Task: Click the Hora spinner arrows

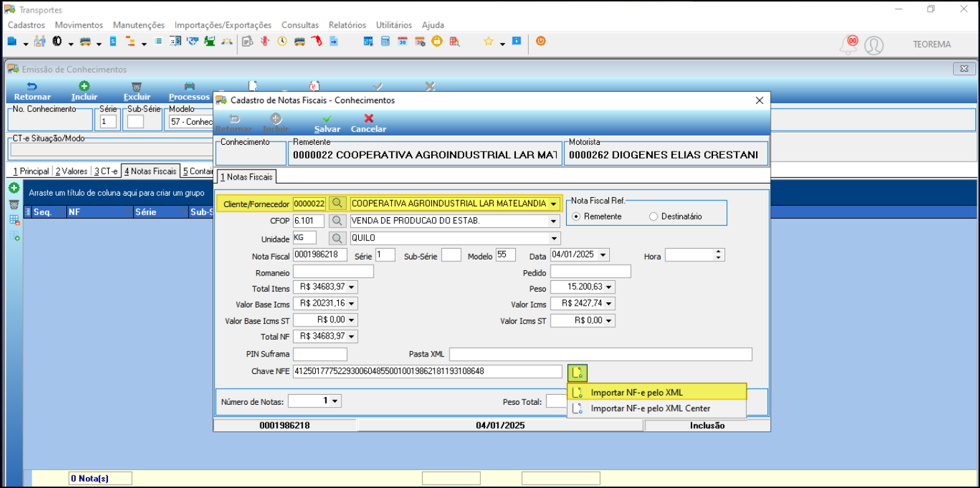Action: [719, 255]
